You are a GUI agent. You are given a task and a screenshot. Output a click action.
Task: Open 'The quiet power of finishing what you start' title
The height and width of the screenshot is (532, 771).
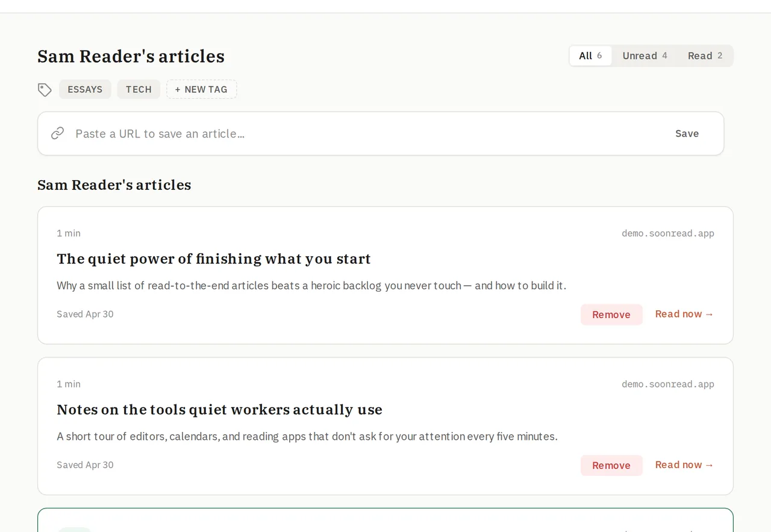pyautogui.click(x=214, y=259)
